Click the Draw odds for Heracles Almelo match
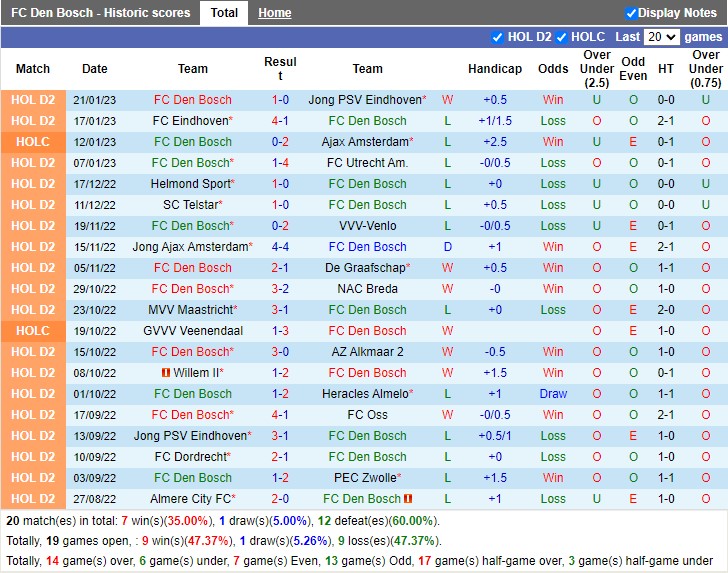This screenshot has height=573, width=728. click(x=553, y=394)
